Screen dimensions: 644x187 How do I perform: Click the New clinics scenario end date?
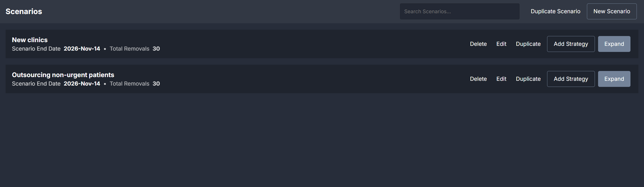82,49
